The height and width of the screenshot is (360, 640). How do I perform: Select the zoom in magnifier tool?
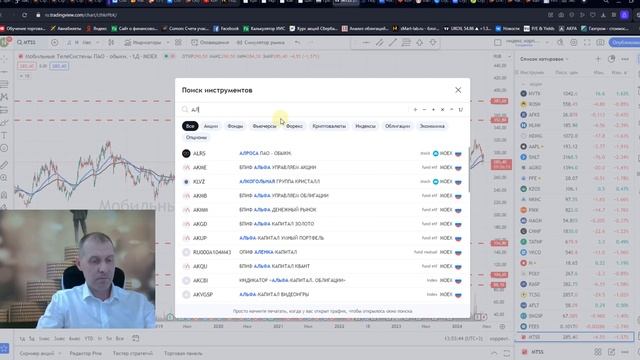tap(4, 178)
